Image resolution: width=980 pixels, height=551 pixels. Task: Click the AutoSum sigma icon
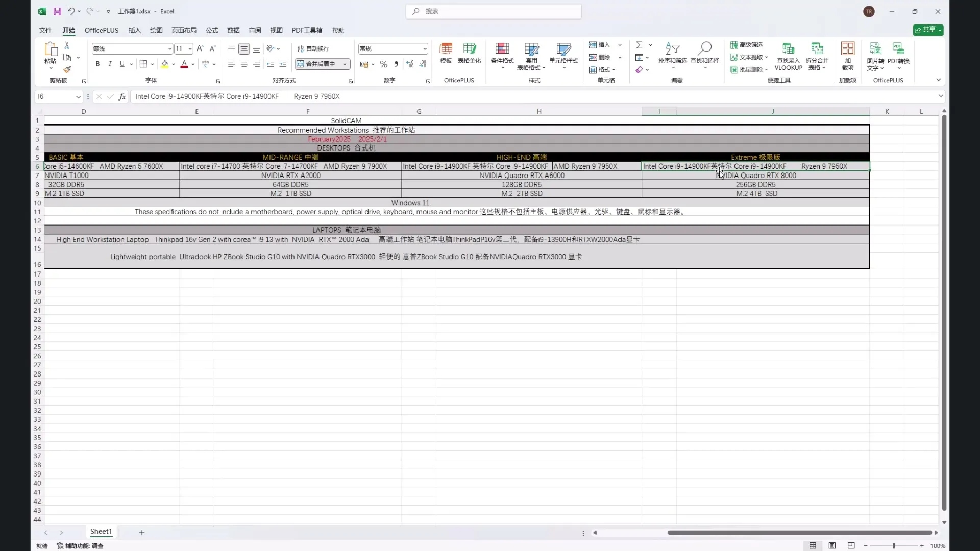click(639, 45)
